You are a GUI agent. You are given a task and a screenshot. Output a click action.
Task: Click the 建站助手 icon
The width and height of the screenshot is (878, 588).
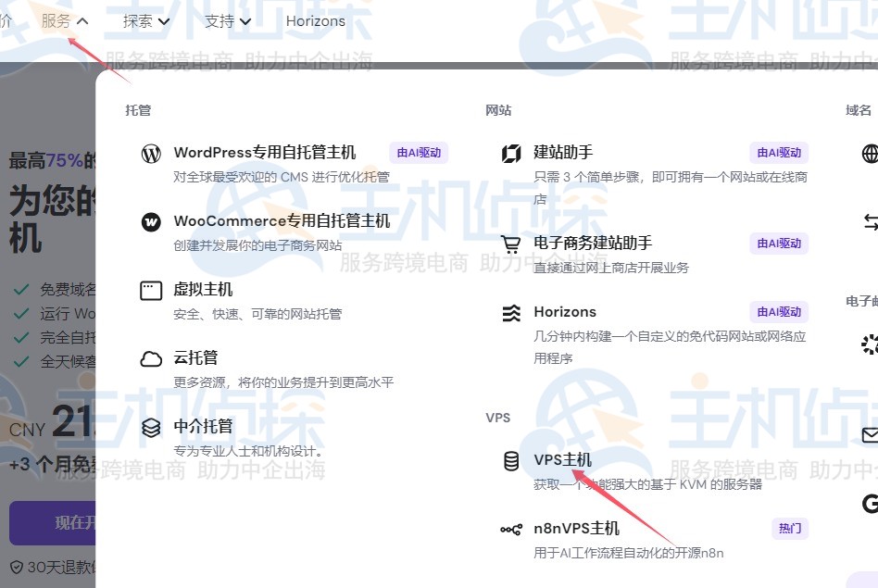[511, 154]
